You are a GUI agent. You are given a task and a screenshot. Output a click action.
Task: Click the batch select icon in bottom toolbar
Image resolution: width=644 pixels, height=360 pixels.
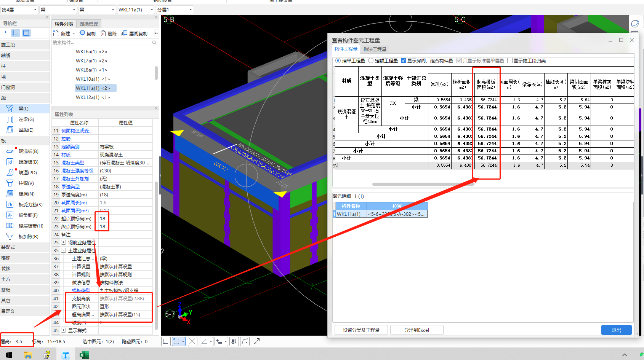click(x=234, y=341)
